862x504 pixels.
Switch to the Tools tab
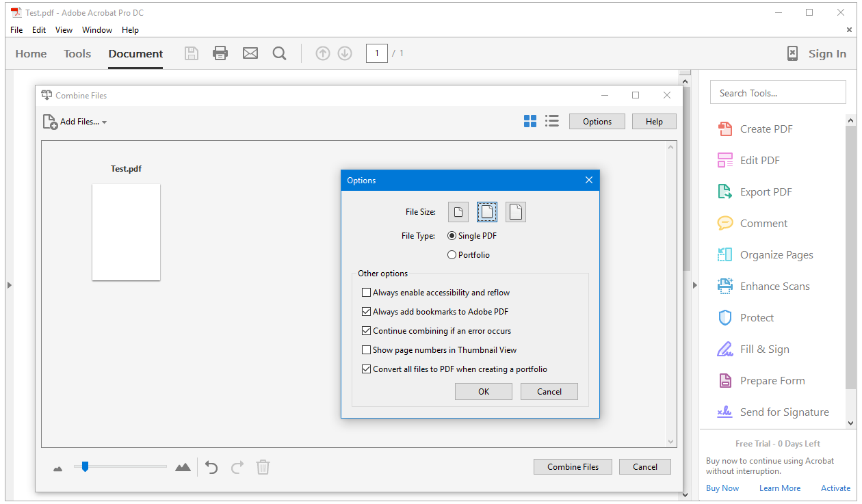click(x=77, y=54)
